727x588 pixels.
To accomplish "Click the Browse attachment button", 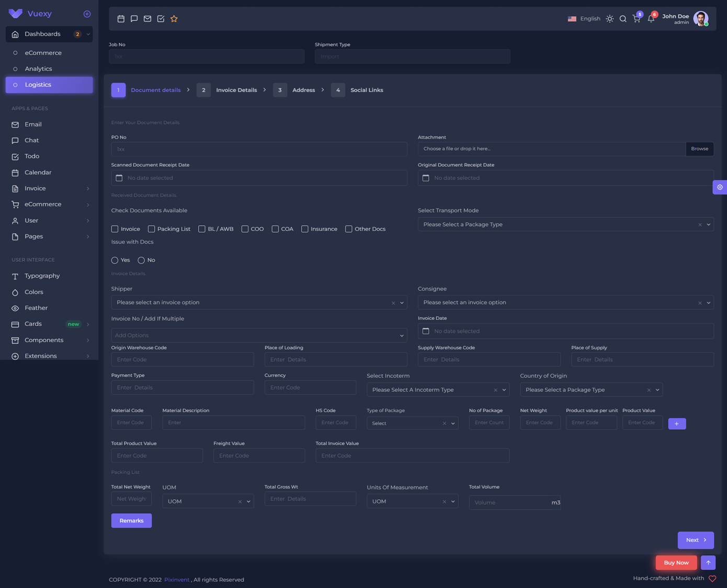I will point(699,149).
